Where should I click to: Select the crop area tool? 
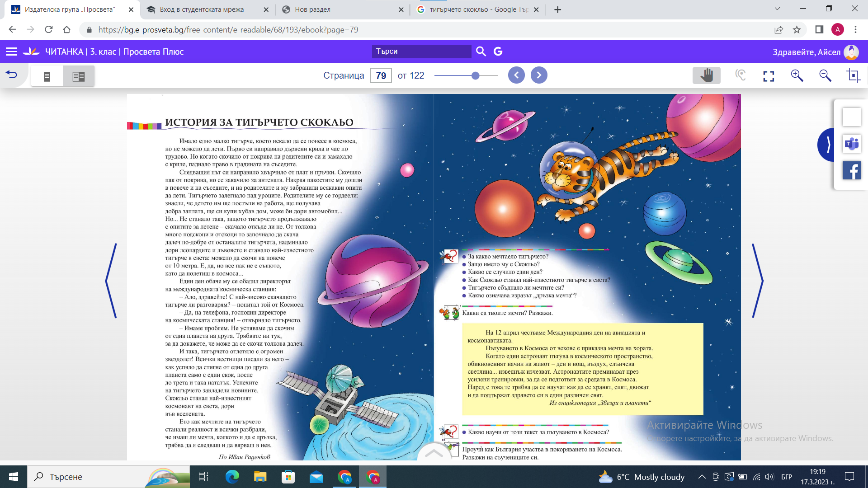pos(853,75)
